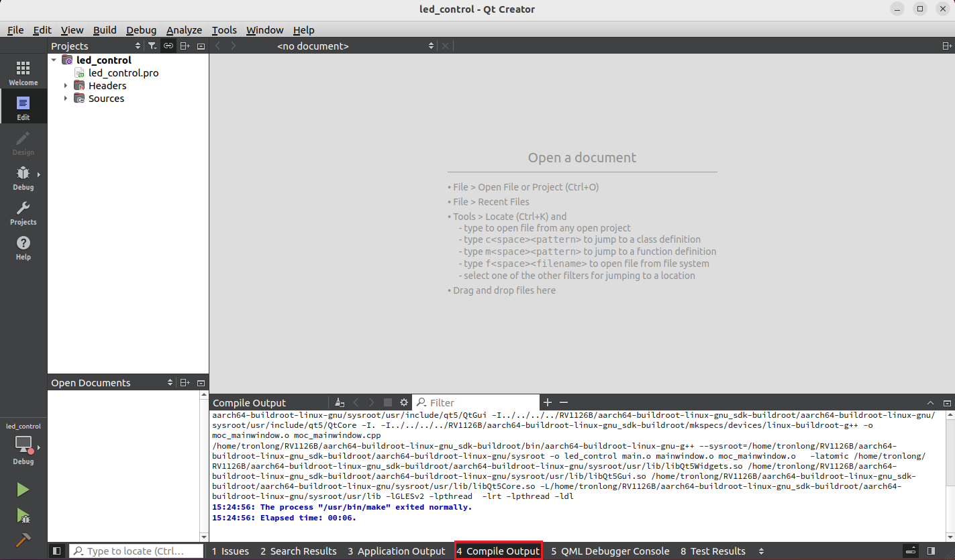Switch to the Issues output pane
955x560 pixels.
coord(230,551)
